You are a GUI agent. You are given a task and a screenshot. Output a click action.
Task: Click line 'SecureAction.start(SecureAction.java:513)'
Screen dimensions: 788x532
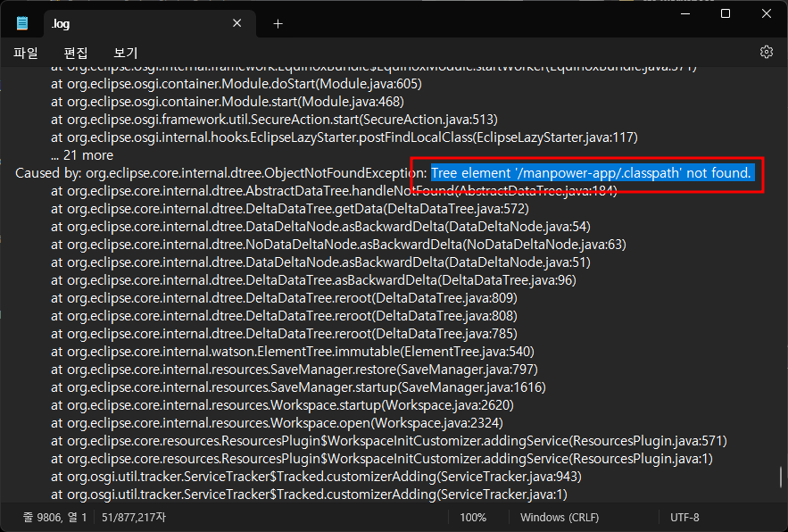[274, 120]
